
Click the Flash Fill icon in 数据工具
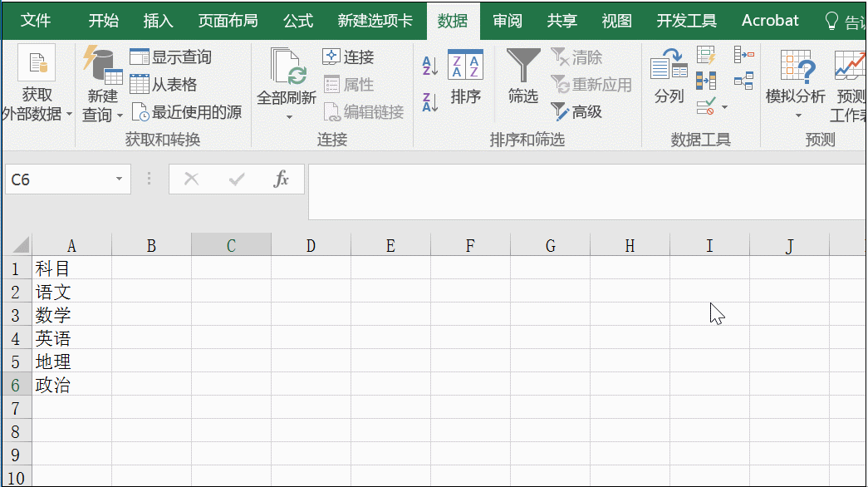(706, 55)
